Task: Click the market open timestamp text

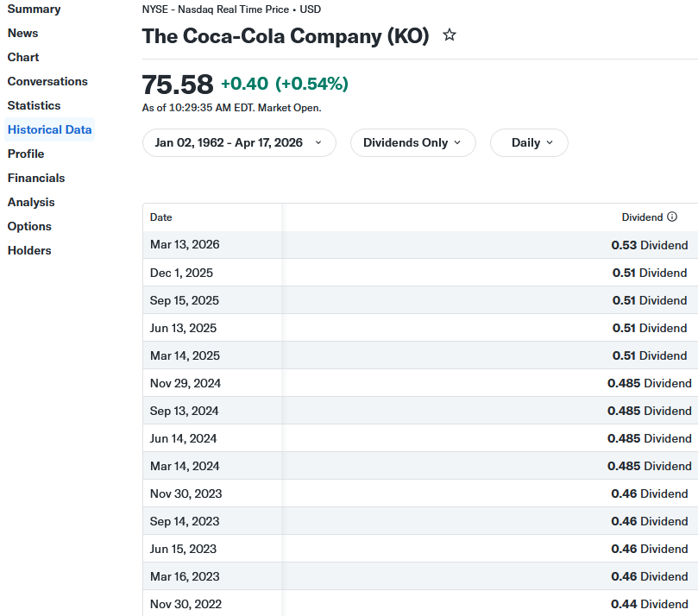Action: pyautogui.click(x=231, y=108)
